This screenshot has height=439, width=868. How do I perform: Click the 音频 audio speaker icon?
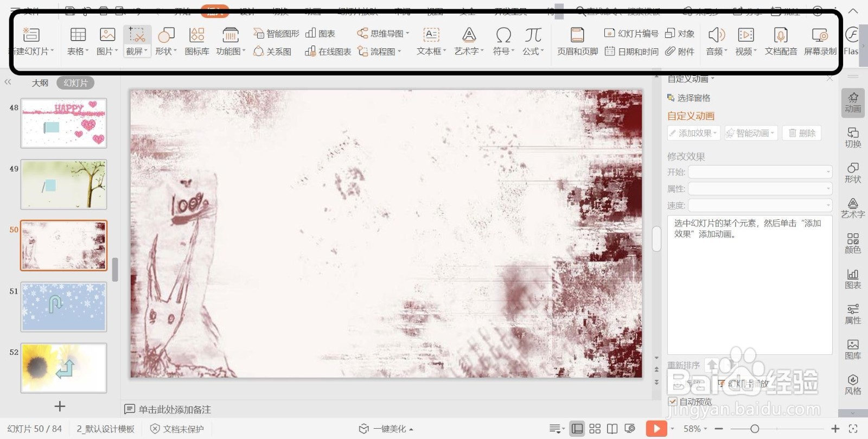pos(717,35)
